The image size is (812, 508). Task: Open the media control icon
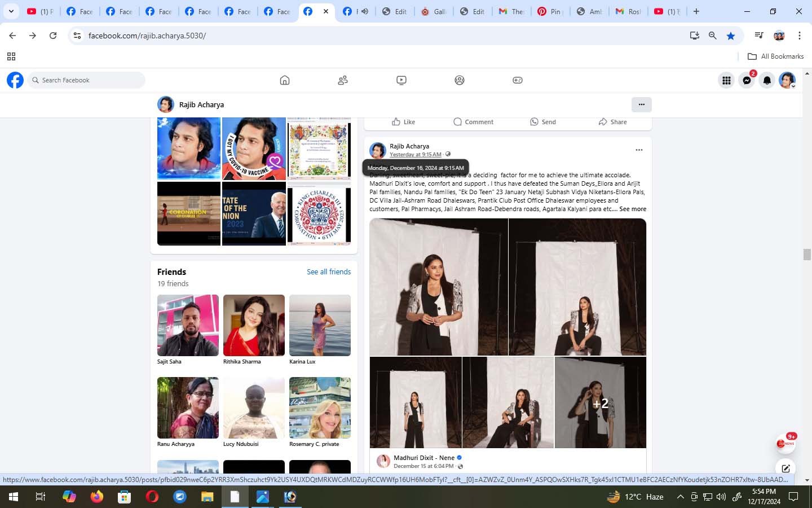(759, 36)
